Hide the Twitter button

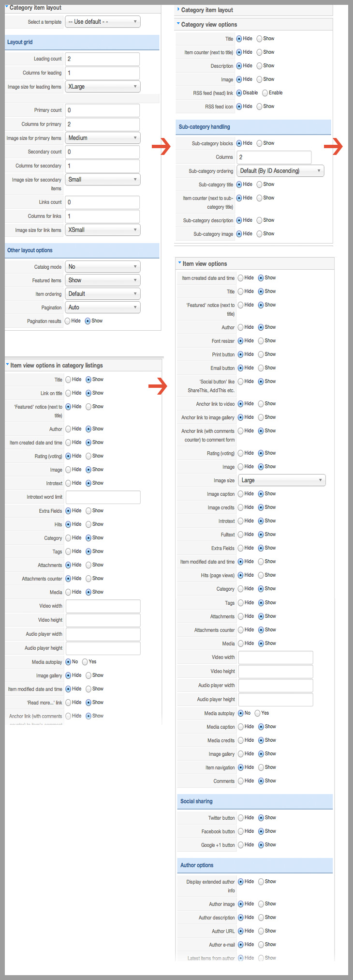coord(241,818)
